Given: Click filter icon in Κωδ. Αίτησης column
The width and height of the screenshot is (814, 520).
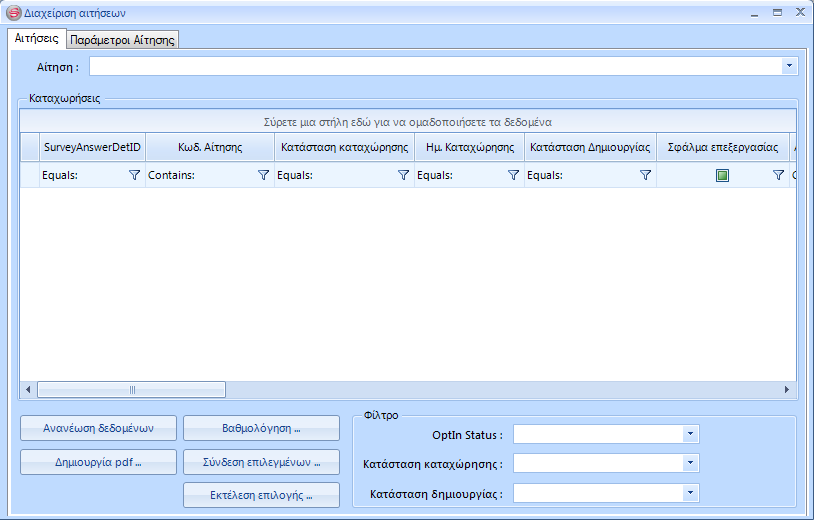Looking at the screenshot, I should point(264,175).
